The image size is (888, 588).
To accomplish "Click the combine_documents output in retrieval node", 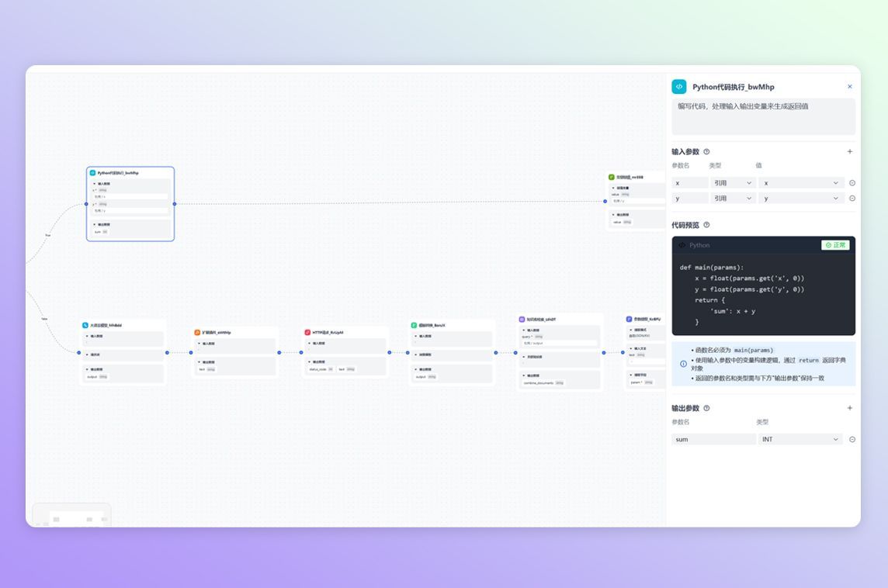I will click(x=543, y=383).
